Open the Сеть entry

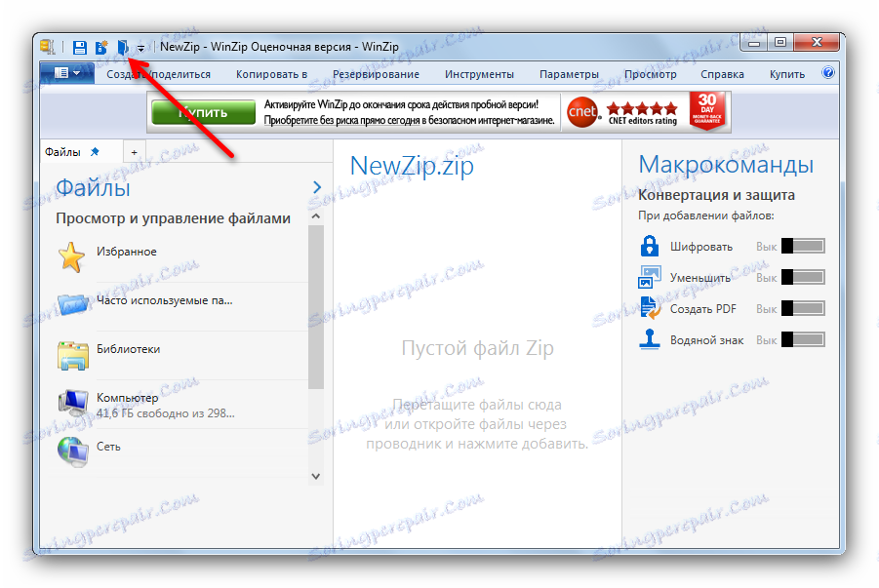pos(108,447)
